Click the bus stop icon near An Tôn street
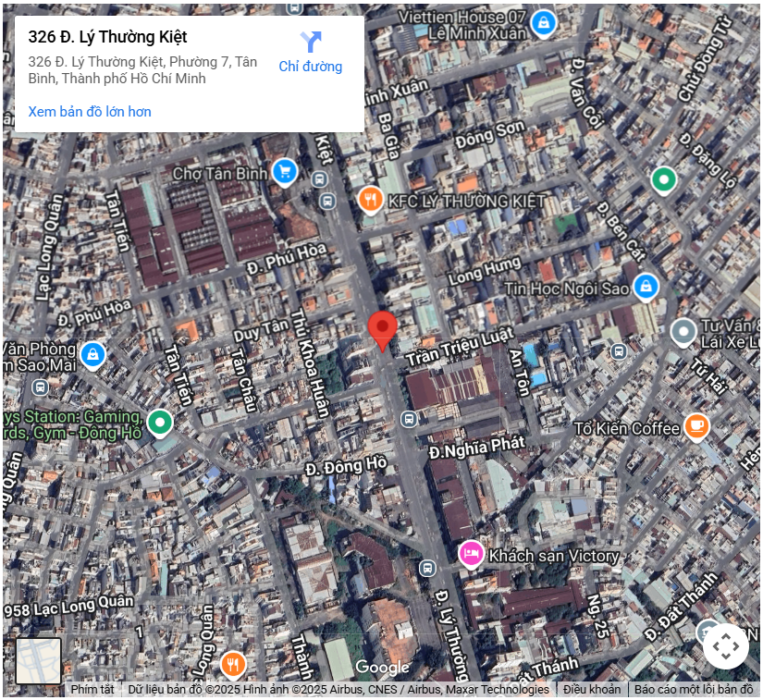763x700 pixels. [x=619, y=351]
